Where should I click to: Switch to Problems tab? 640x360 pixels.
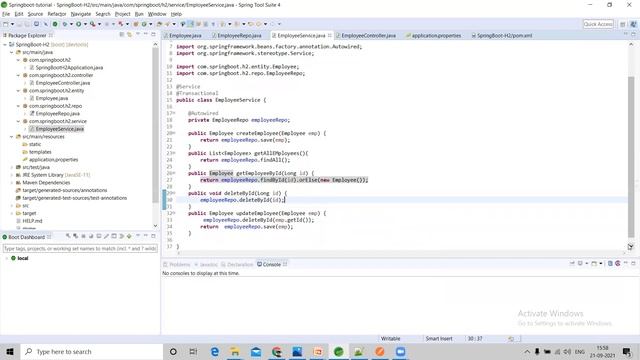point(177,264)
